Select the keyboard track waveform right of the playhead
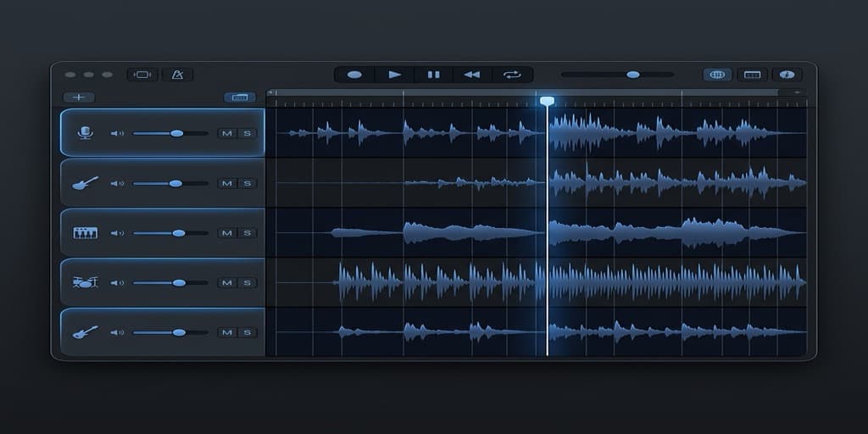Screen dimensions: 868x434 pos(677,232)
